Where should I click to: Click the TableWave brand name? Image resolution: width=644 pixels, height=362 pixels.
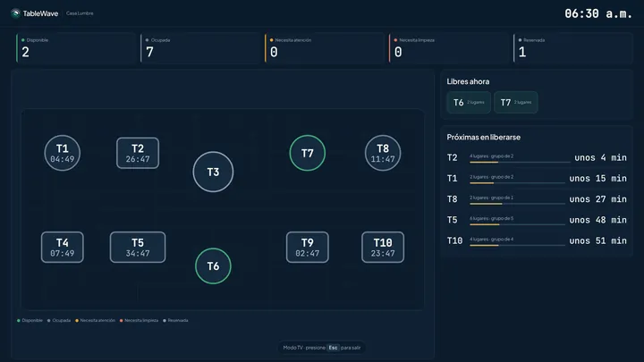40,13
